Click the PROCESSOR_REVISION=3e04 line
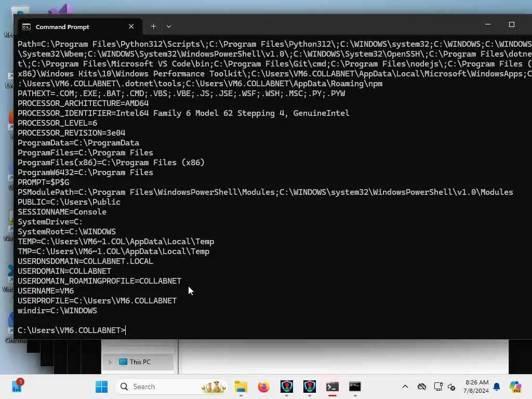This screenshot has height=399, width=532. [72, 132]
